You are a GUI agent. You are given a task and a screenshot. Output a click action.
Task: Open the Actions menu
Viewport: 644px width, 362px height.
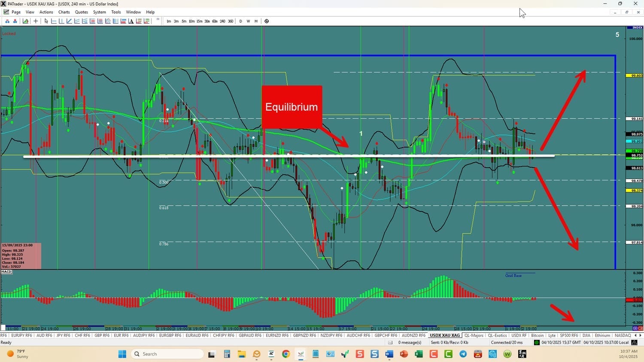[46, 12]
